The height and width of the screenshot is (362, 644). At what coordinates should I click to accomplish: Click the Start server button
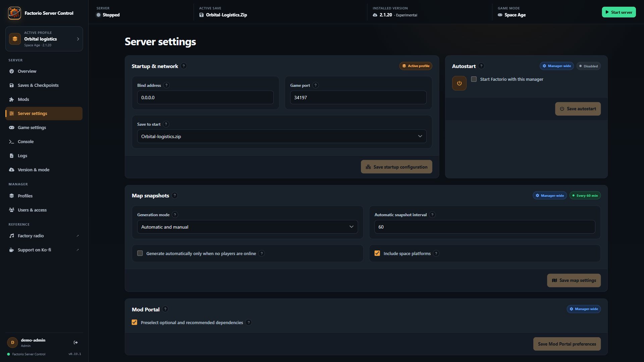619,12
